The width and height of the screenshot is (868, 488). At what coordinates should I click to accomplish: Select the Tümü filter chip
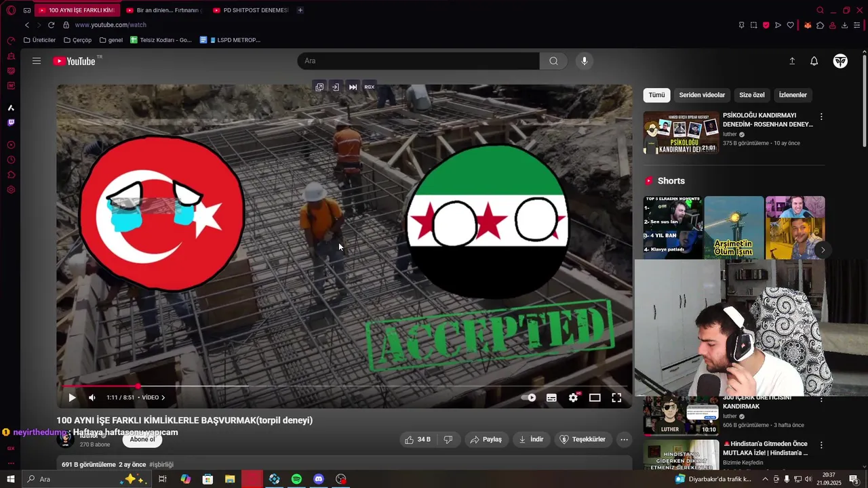656,95
